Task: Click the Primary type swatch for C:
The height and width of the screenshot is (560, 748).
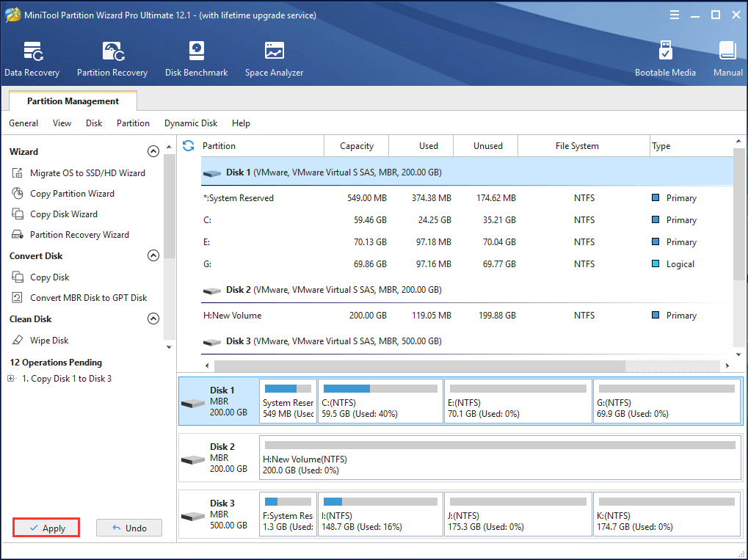Action: (656, 219)
